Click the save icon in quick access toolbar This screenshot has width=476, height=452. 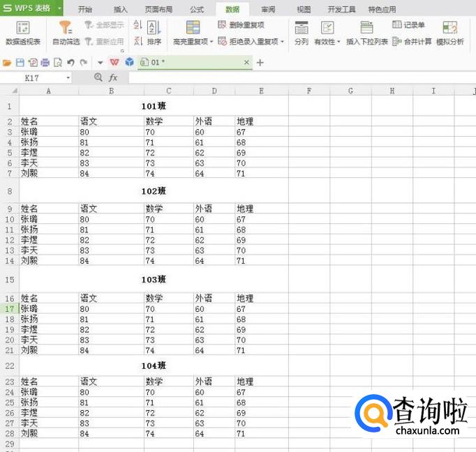coord(20,63)
